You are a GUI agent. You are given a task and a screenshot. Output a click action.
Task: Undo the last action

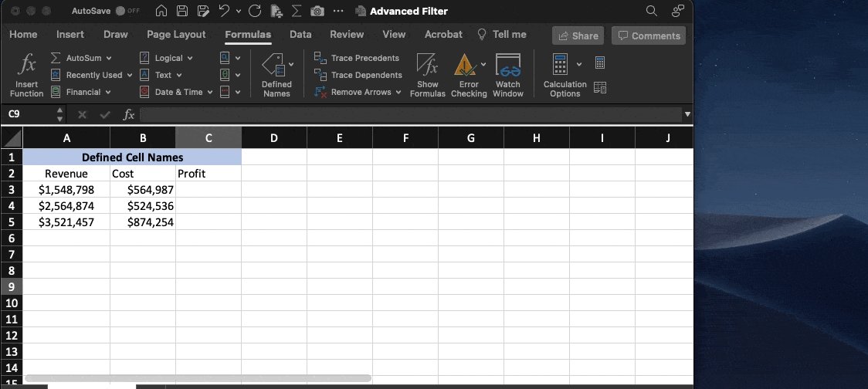224,11
